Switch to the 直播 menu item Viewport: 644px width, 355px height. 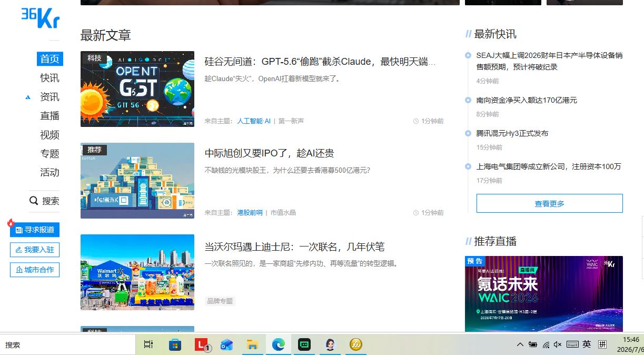point(49,116)
